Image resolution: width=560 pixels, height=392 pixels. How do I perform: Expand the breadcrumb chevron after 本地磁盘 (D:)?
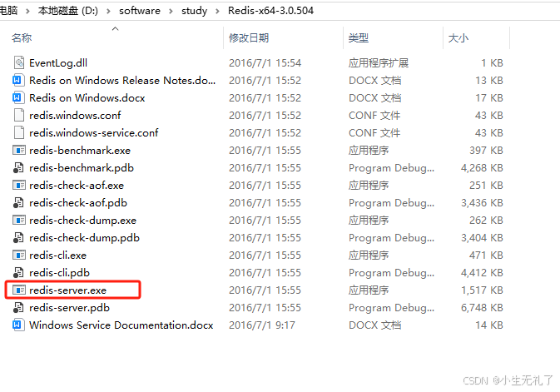[108, 11]
